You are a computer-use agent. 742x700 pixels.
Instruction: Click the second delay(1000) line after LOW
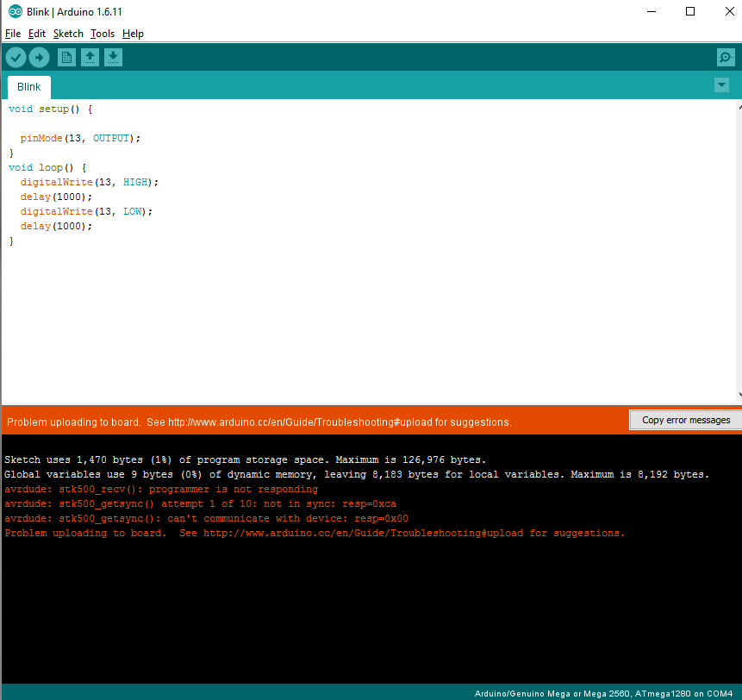click(x=56, y=226)
